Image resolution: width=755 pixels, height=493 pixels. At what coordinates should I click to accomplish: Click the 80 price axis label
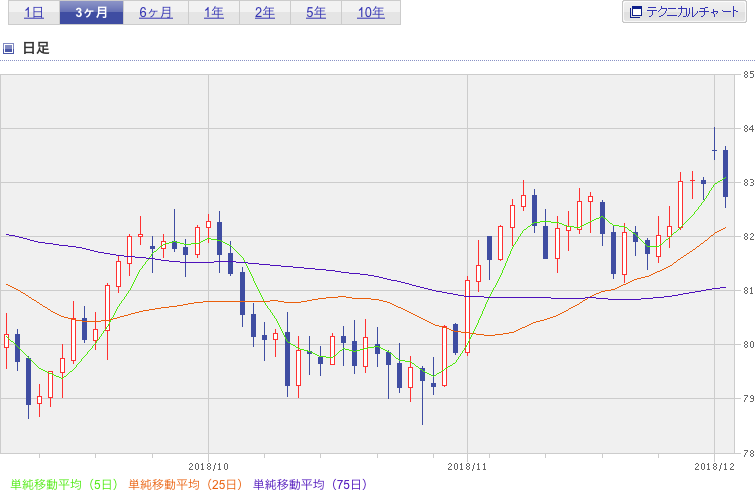point(748,345)
